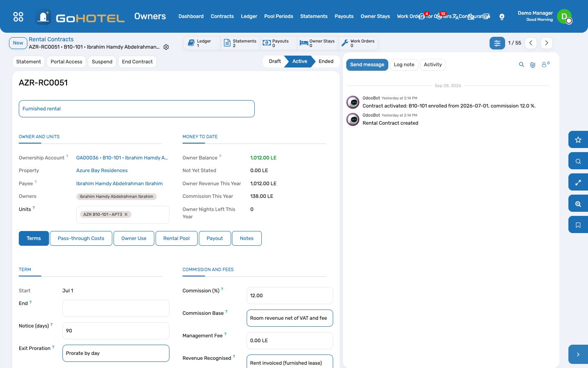Screen dimensions: 588x368
Task: Switch to the Pass-through Costs tab
Action: click(81, 238)
